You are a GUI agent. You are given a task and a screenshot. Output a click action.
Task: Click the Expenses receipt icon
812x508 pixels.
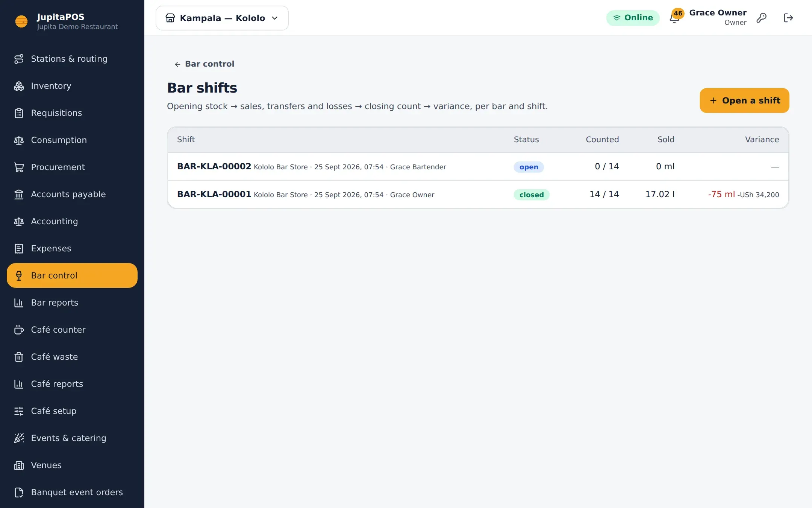[19, 249]
